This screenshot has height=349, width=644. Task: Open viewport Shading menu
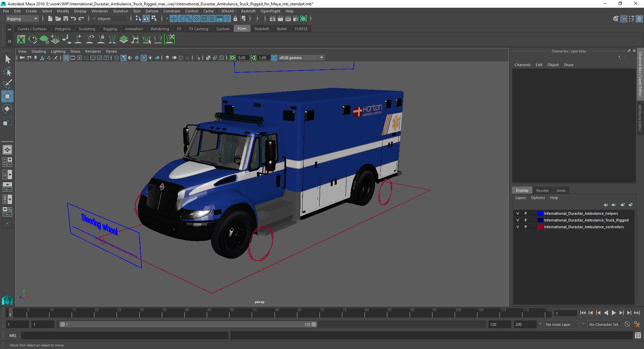[39, 51]
